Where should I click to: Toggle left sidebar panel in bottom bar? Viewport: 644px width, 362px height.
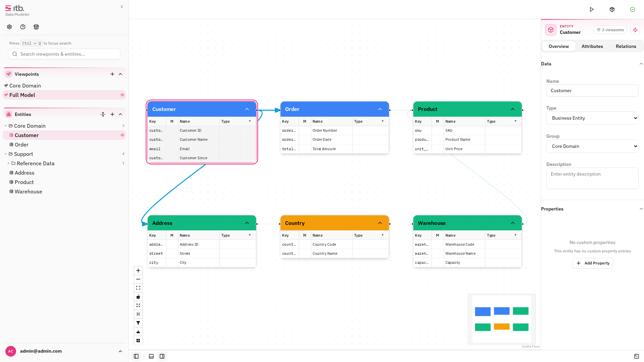click(x=136, y=356)
